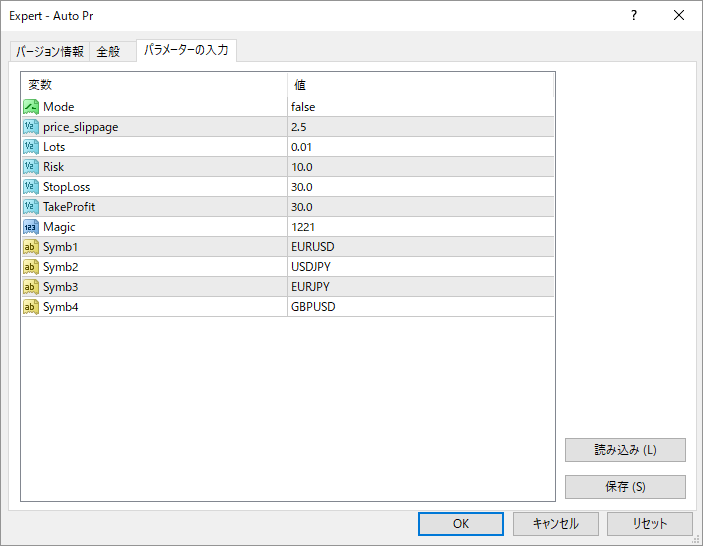Select the パラメーターの入力 tab

[186, 50]
